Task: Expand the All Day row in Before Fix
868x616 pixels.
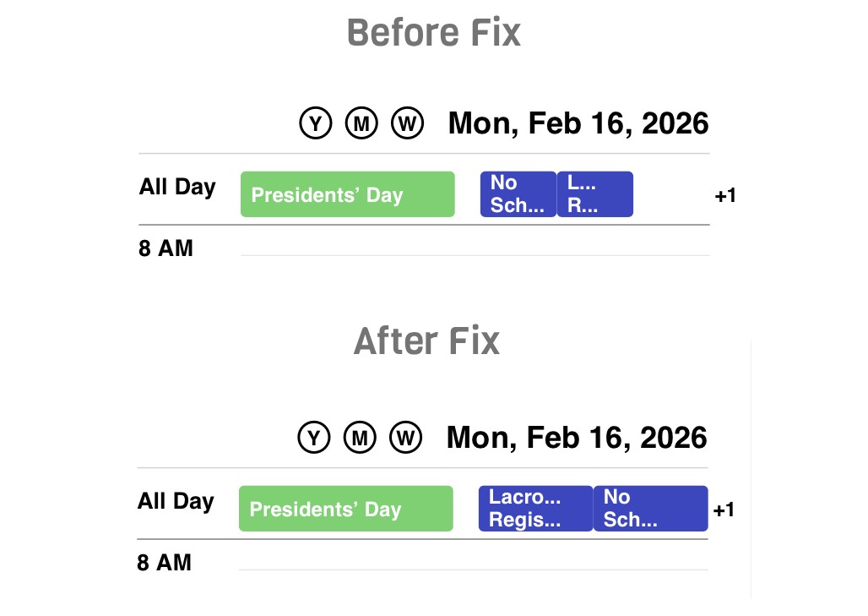Action: pyautogui.click(x=177, y=187)
